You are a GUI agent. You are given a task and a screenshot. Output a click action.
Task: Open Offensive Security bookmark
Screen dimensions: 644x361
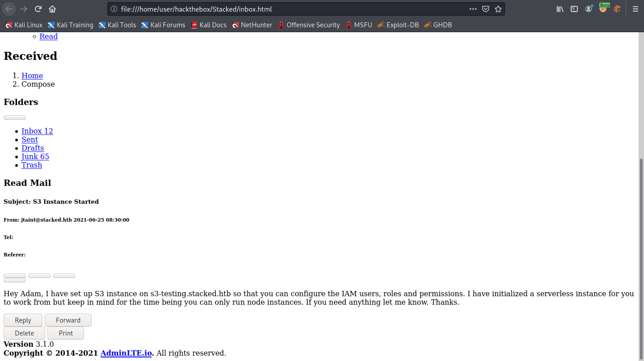point(309,25)
